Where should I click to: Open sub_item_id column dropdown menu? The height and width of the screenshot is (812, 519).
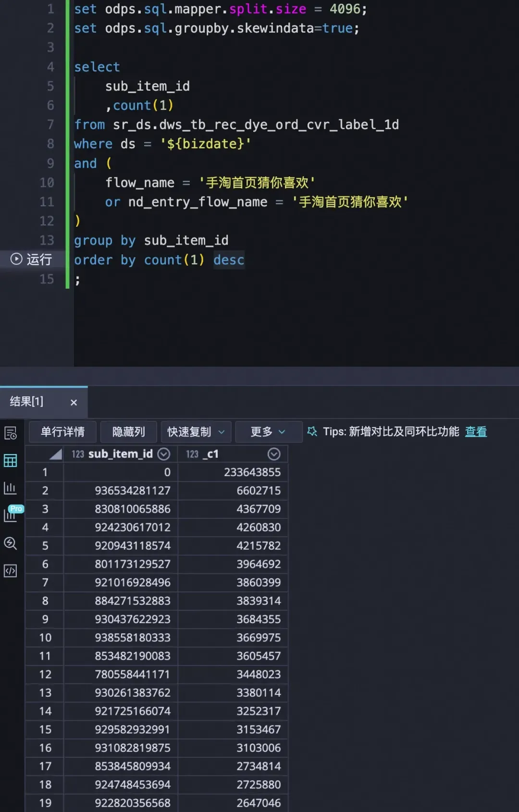(164, 454)
